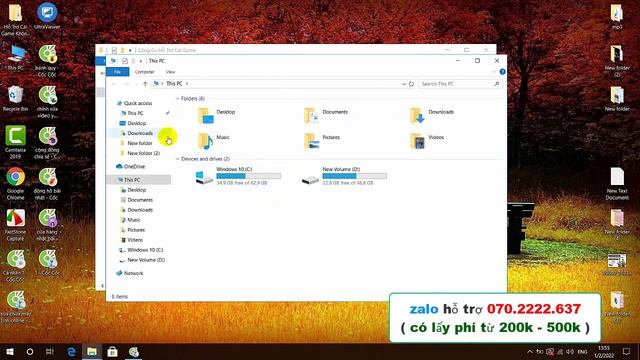Screen dimensions: 640x360
Task: Collapse the Folders (6) group
Action: (178, 99)
